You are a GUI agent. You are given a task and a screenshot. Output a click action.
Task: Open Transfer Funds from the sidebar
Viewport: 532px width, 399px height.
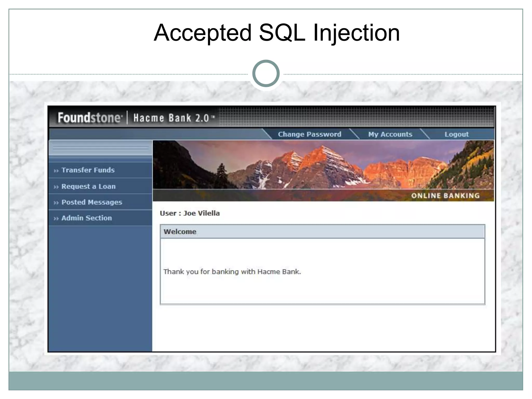(x=88, y=170)
